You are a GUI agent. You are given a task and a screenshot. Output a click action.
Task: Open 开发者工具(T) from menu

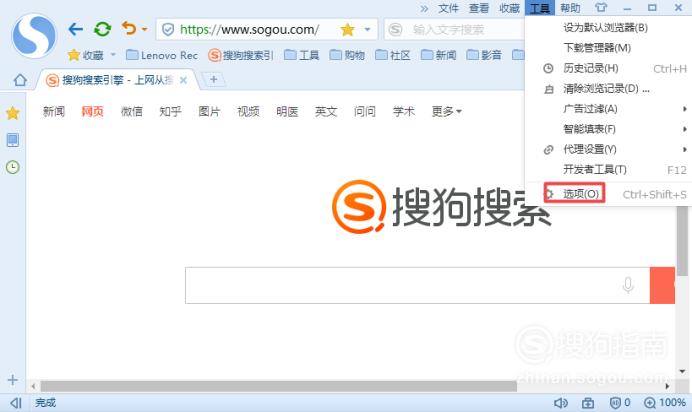(609, 170)
